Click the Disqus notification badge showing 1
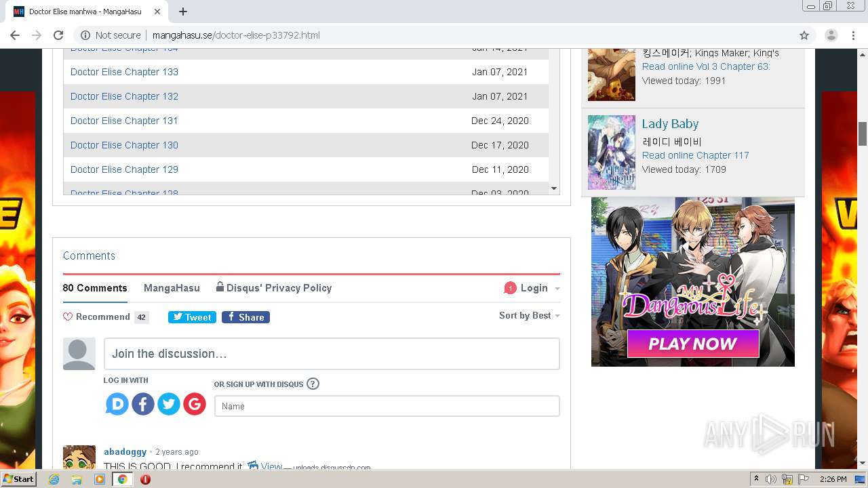Screen dimensions: 868x488 510,288
